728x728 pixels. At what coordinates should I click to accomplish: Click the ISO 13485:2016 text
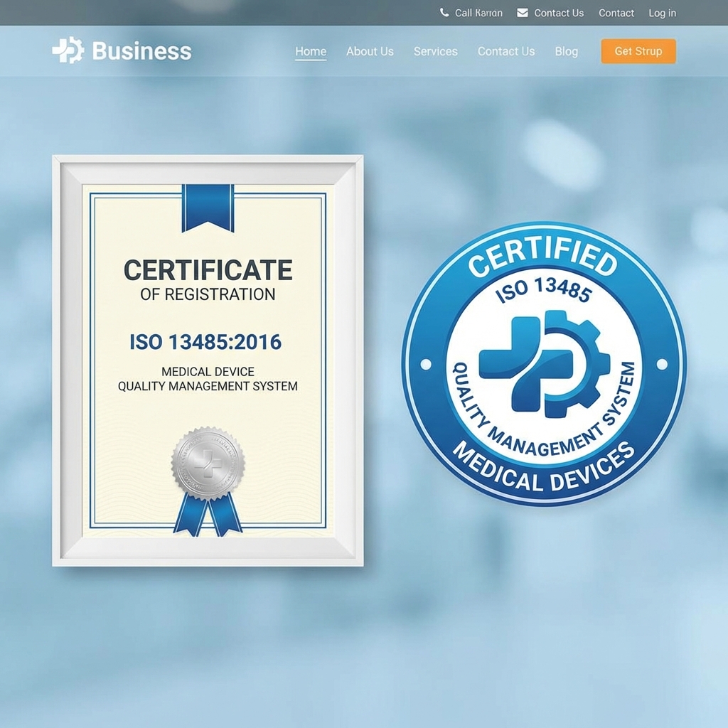(205, 342)
